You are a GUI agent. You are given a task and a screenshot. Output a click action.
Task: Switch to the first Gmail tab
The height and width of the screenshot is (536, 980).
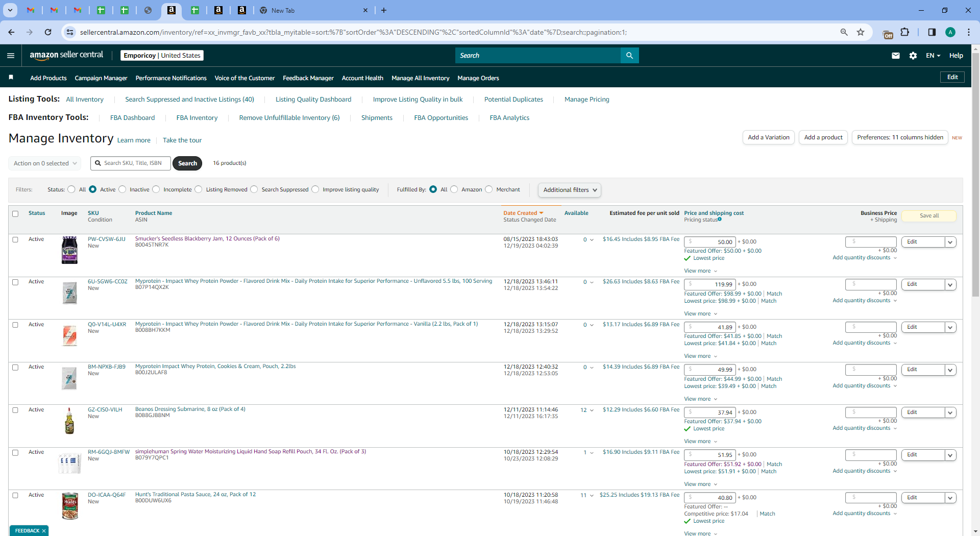point(31,10)
